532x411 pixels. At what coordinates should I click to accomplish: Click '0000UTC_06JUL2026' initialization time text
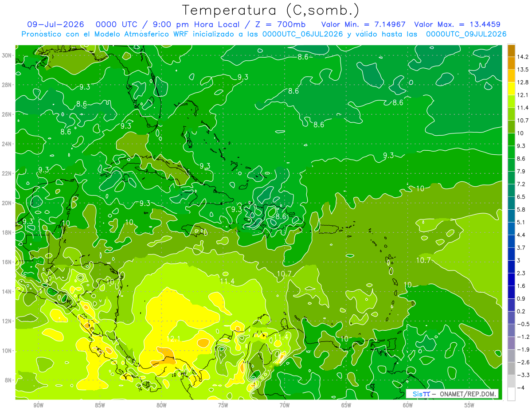click(x=303, y=34)
